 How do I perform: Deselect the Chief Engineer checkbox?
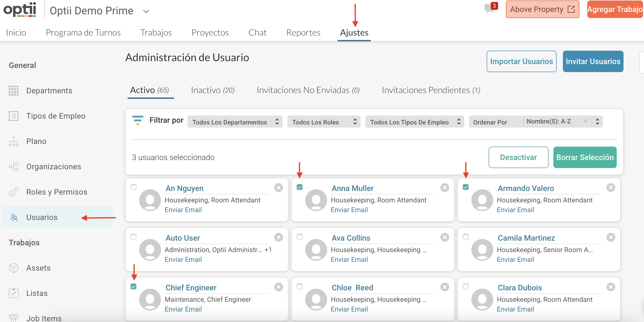point(133,286)
